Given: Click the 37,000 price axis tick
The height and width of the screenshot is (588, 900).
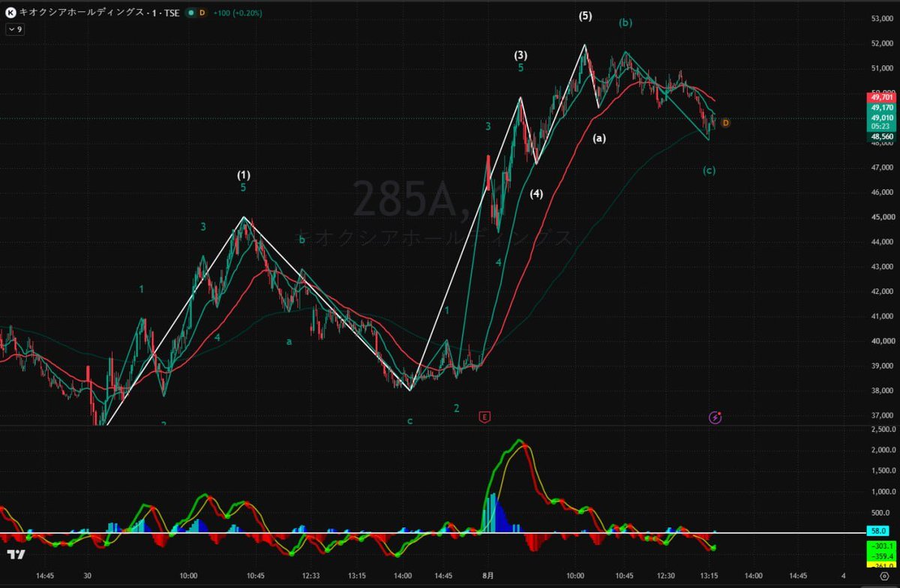Looking at the screenshot, I should (882, 415).
